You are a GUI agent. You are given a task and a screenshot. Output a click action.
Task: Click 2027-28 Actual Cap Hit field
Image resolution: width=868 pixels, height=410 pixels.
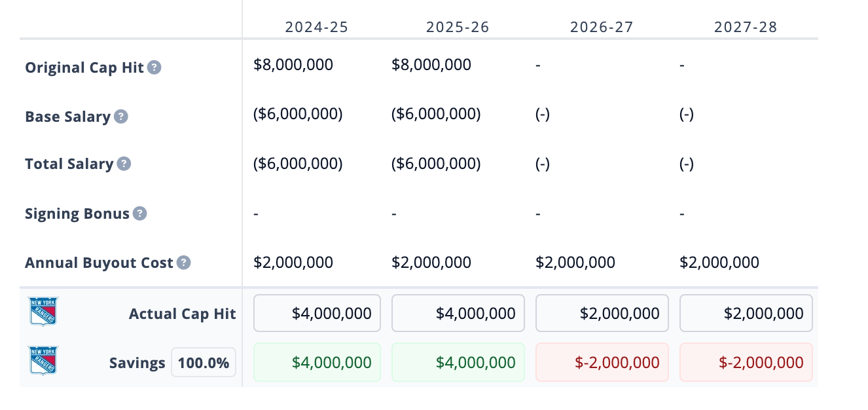click(746, 313)
